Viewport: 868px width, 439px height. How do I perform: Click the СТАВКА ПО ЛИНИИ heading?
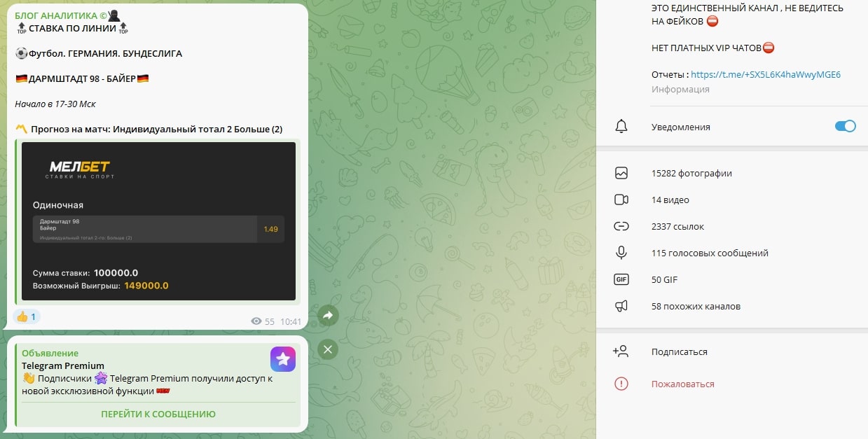click(x=72, y=28)
